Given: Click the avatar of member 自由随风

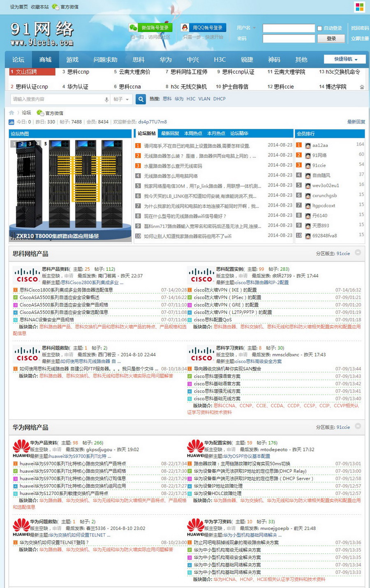Looking at the screenshot, I should coord(308,175).
